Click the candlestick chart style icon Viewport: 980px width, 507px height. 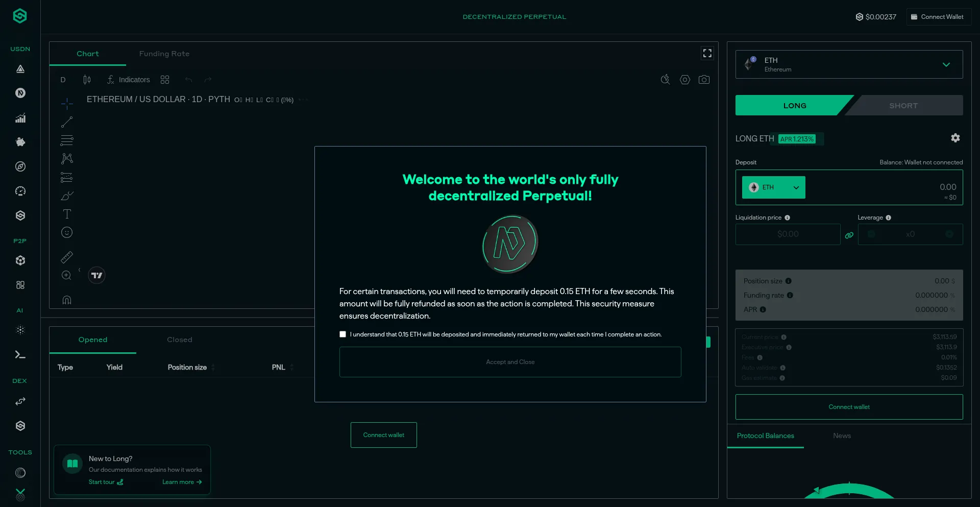[87, 80]
